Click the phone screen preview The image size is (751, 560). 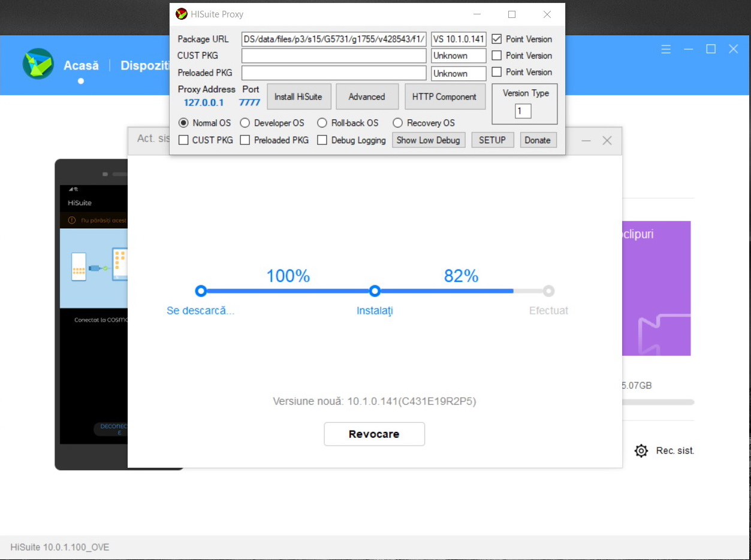[94, 314]
